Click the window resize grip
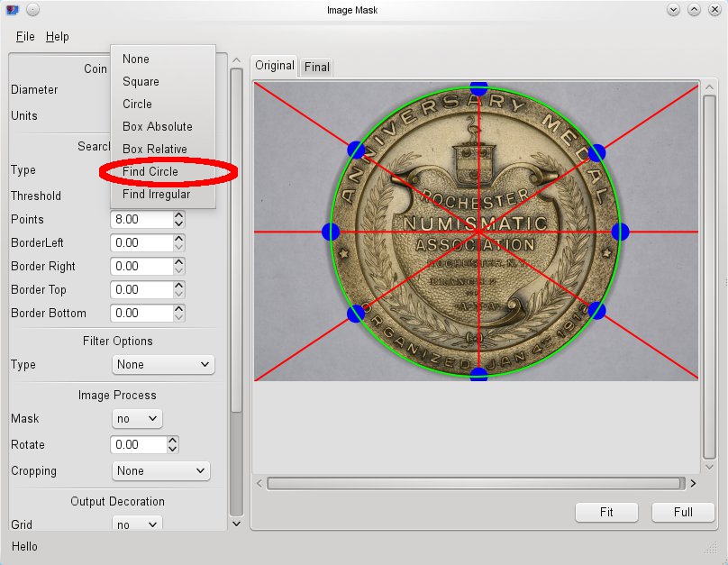Image resolution: width=728 pixels, height=565 pixels. 711,549
